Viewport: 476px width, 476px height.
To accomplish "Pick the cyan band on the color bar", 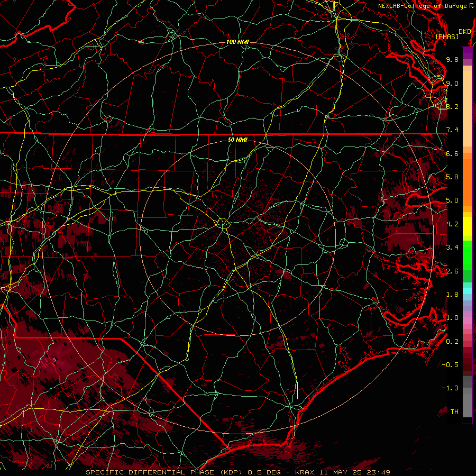I will pyautogui.click(x=467, y=290).
